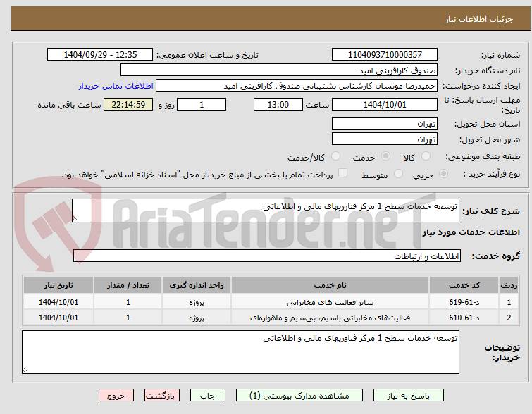Click سایر فعالیت های مخابراتی cell
The image size is (532, 414).
[x=330, y=302]
